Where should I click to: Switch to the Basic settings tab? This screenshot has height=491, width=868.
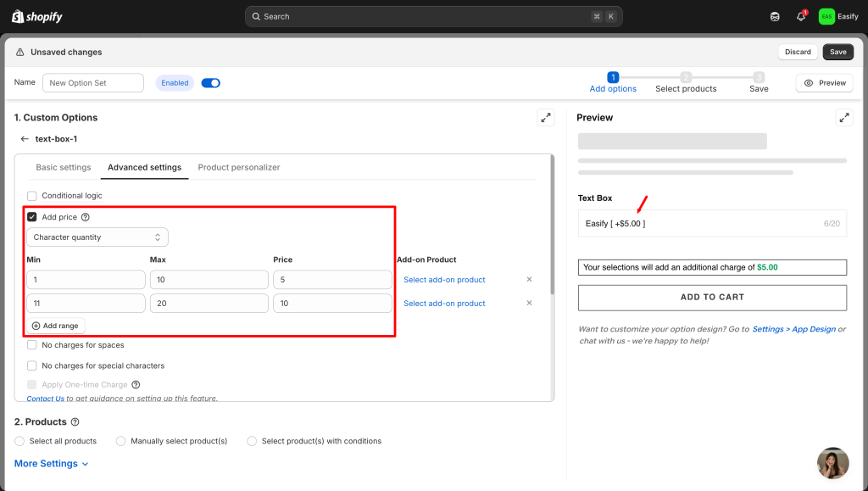tap(64, 168)
